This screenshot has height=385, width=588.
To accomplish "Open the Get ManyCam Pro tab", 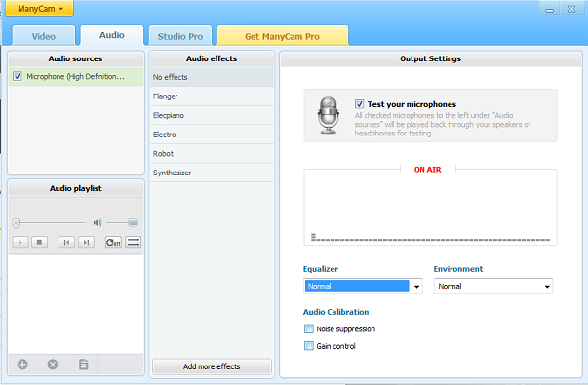I will (x=283, y=36).
